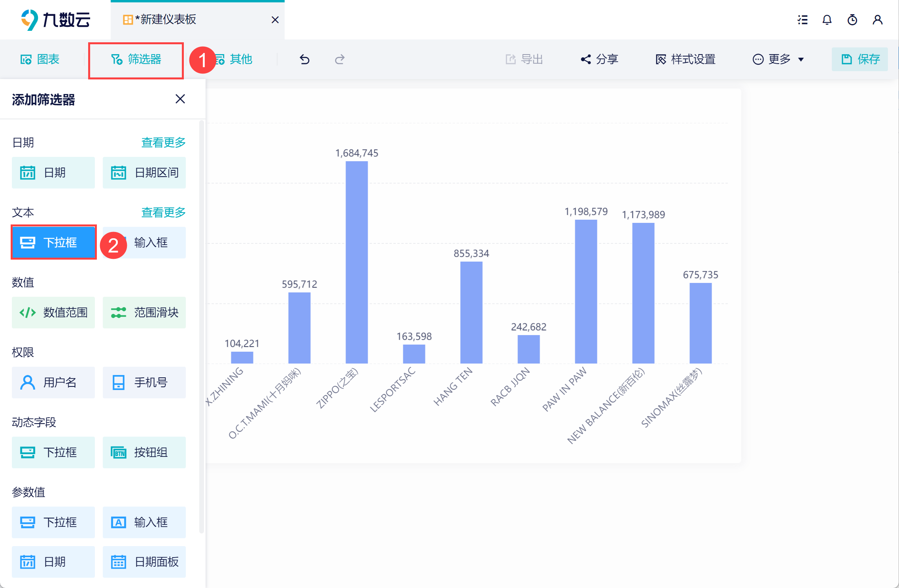Add the 按钮组 button group filter
Screen dimensions: 899x588
point(144,452)
